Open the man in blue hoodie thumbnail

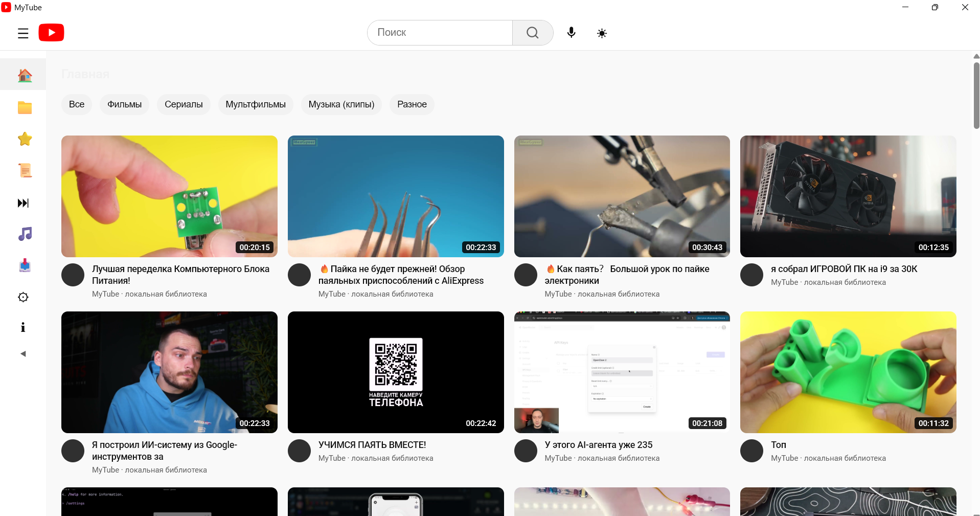pos(169,372)
